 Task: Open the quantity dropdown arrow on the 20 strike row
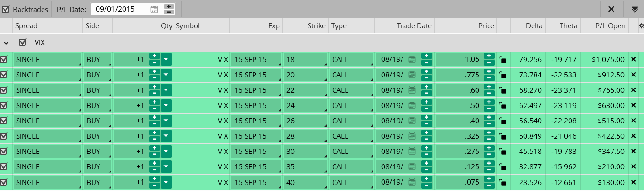point(167,75)
